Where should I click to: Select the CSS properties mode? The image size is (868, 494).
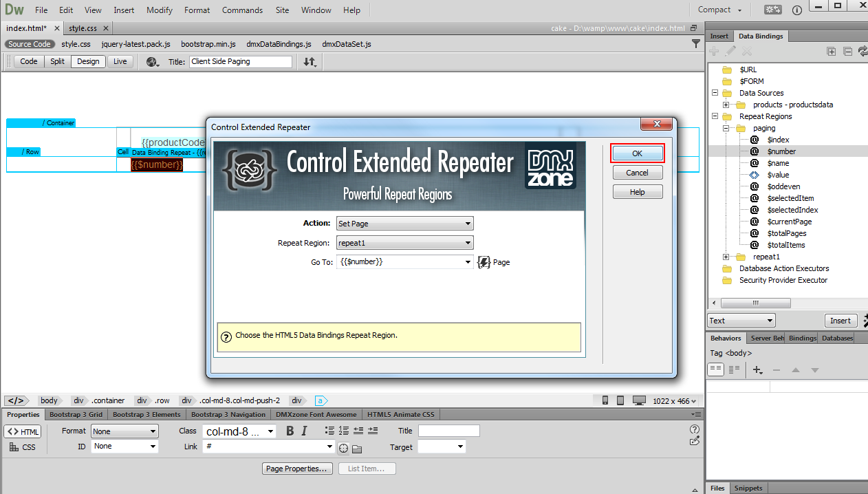(x=23, y=447)
